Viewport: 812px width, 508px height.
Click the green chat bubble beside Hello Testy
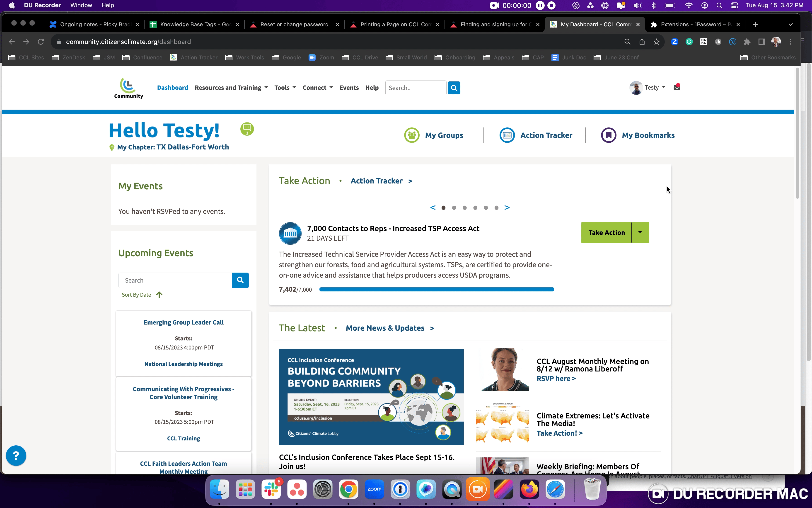coord(247,129)
